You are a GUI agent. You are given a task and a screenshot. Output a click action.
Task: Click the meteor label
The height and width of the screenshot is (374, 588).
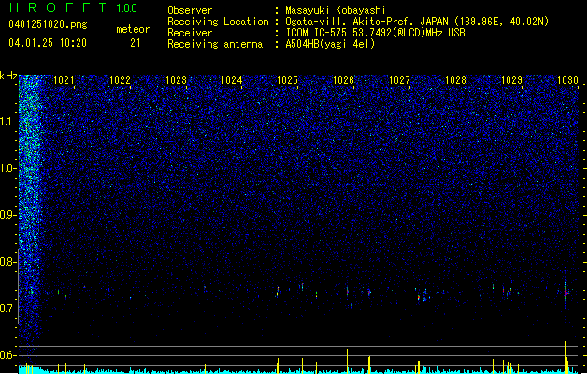(133, 29)
